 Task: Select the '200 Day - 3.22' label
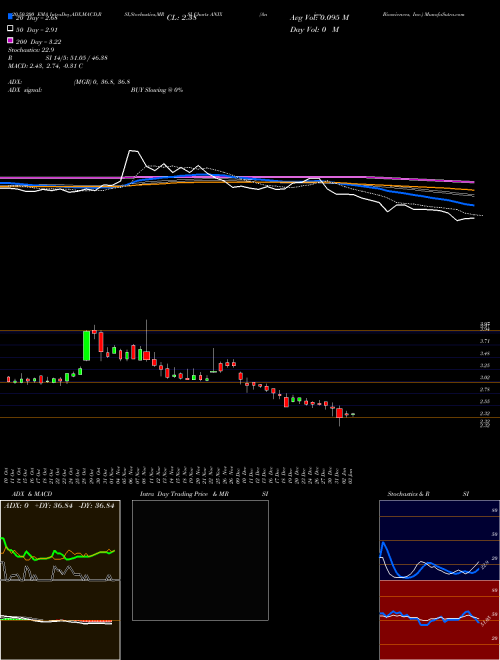point(38,42)
